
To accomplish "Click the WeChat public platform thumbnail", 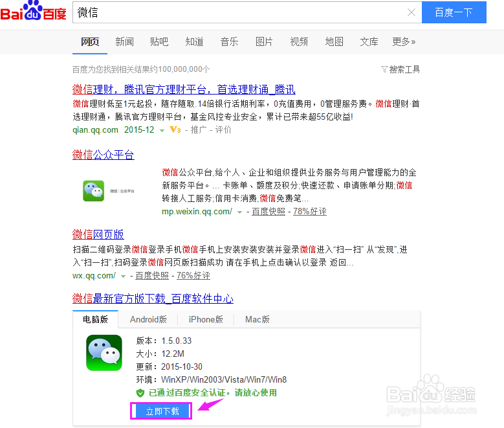I will 109,191.
